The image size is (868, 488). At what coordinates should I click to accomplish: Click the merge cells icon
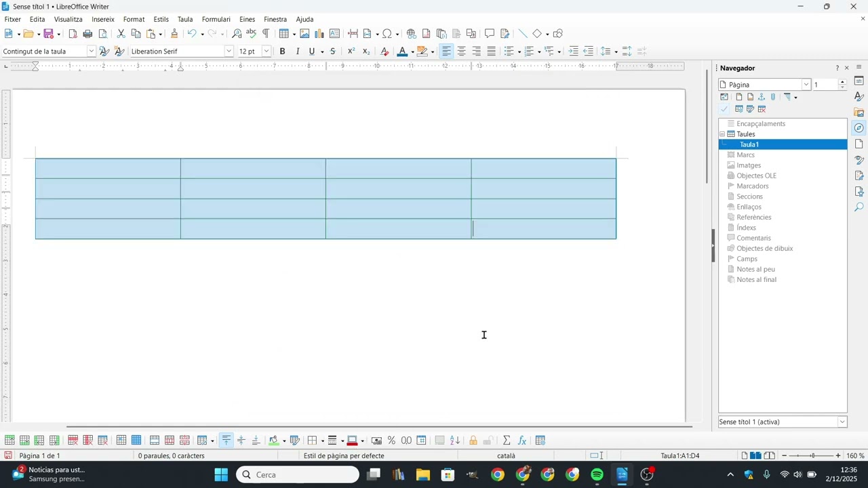point(155,441)
